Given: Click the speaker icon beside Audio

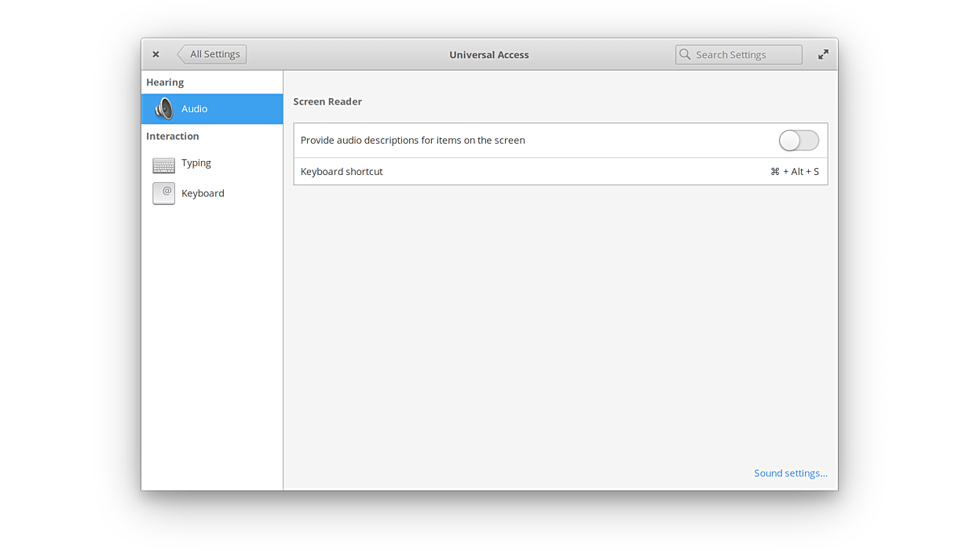Looking at the screenshot, I should point(164,109).
